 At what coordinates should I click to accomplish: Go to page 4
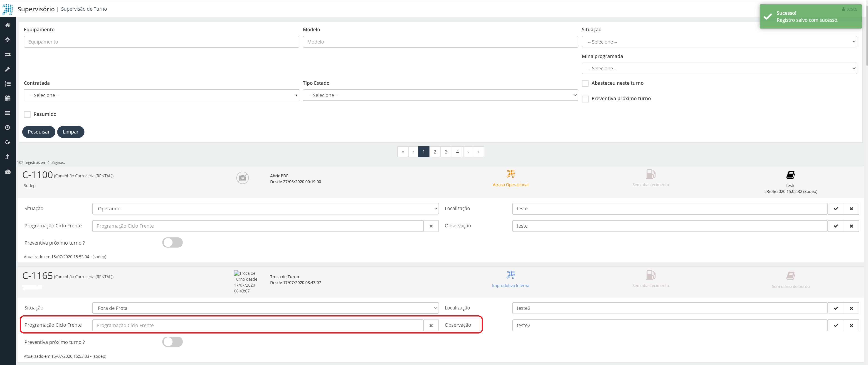click(457, 152)
